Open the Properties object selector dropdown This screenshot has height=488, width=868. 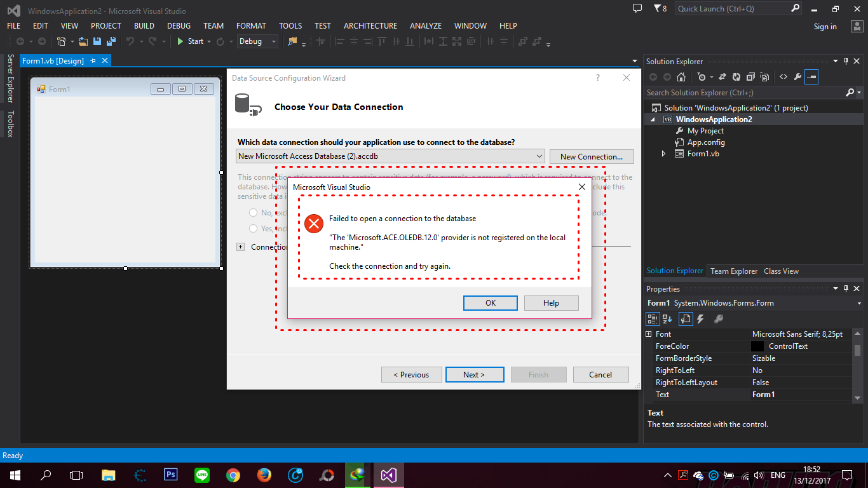(x=858, y=303)
